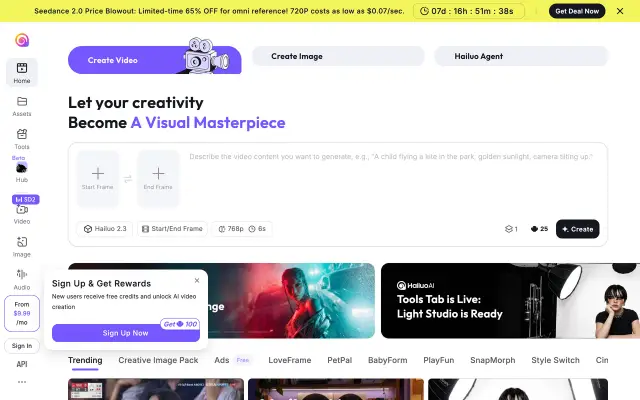Click into the video description prompt field
The image size is (640, 400).
coord(391,180)
